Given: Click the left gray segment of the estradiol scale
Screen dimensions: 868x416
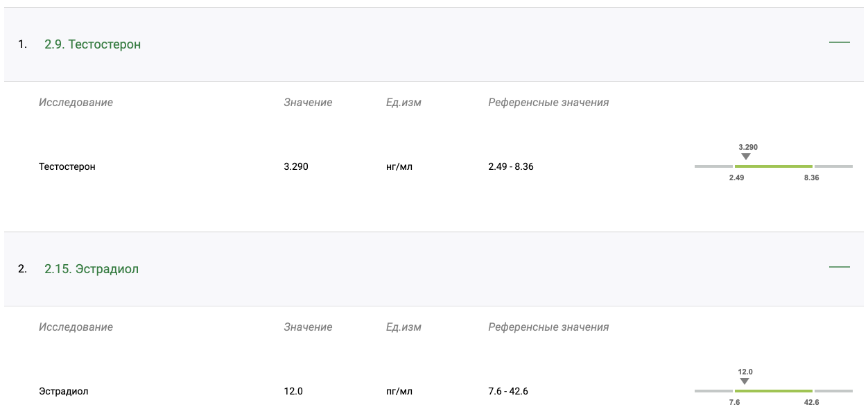Looking at the screenshot, I should click(x=713, y=391).
